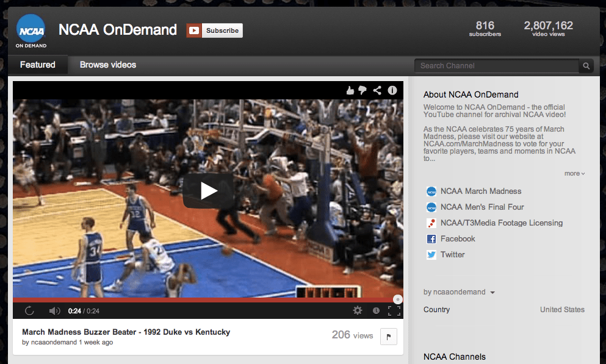Flag the video with the flag button
The image size is (606, 364).
tap(388, 337)
